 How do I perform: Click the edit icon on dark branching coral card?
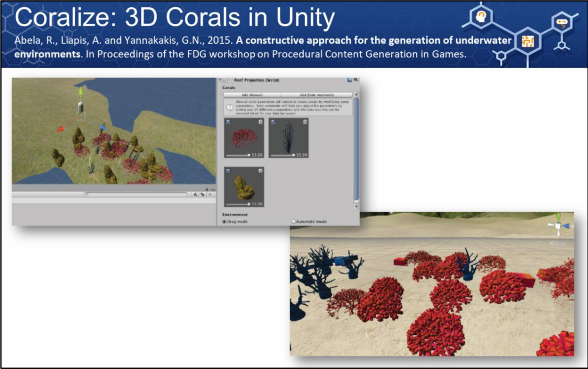point(273,122)
